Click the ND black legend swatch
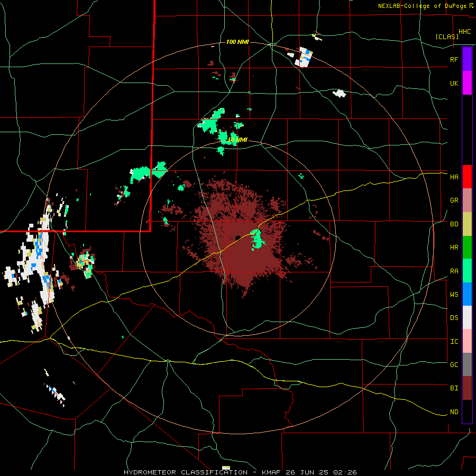476x476 pixels. click(x=467, y=411)
